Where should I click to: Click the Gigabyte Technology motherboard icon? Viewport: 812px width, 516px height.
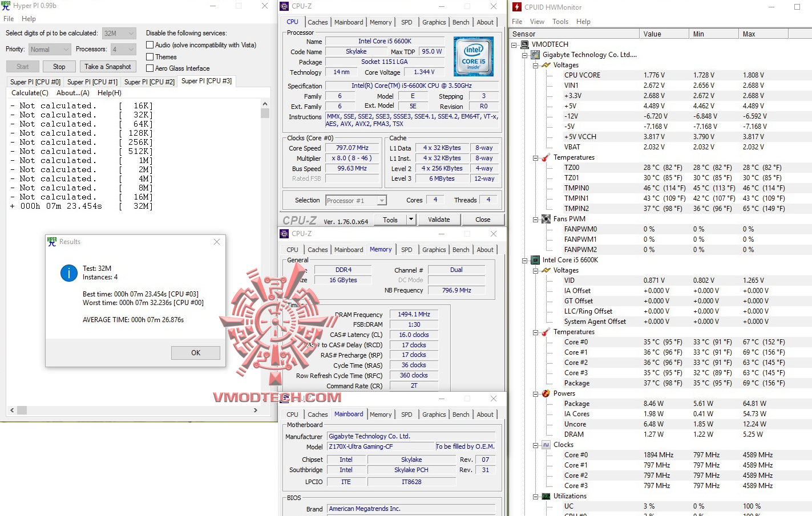click(535, 55)
